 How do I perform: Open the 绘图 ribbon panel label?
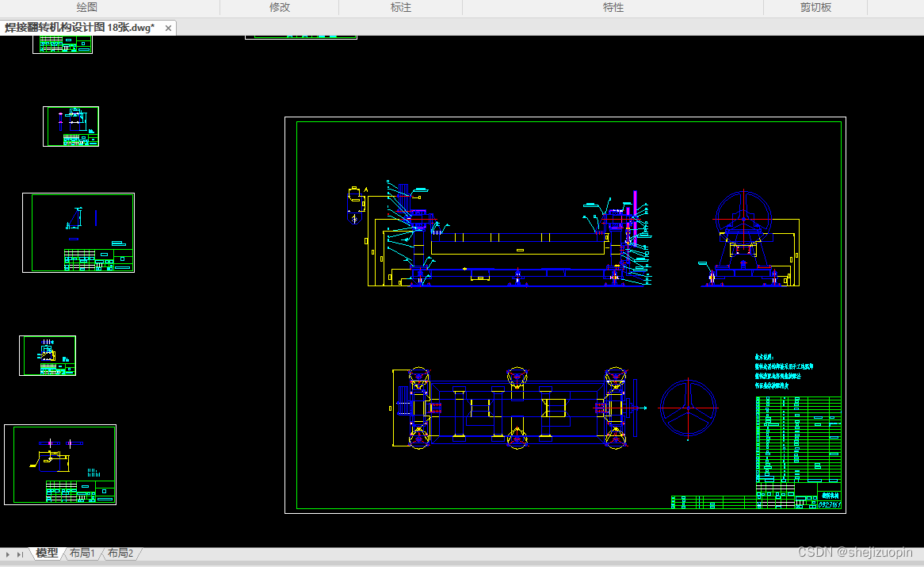pyautogui.click(x=86, y=7)
